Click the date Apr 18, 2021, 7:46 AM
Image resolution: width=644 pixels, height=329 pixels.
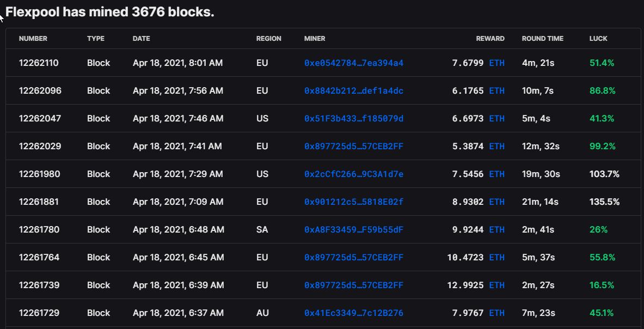click(178, 119)
